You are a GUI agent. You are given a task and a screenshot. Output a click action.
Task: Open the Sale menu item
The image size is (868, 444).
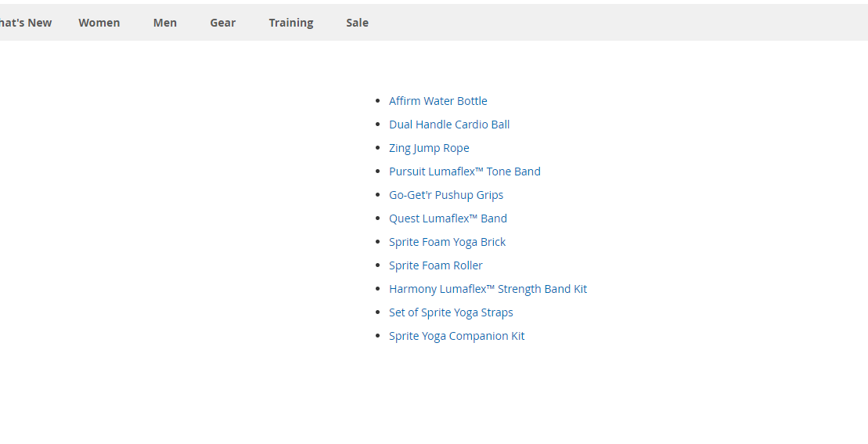pyautogui.click(x=357, y=23)
